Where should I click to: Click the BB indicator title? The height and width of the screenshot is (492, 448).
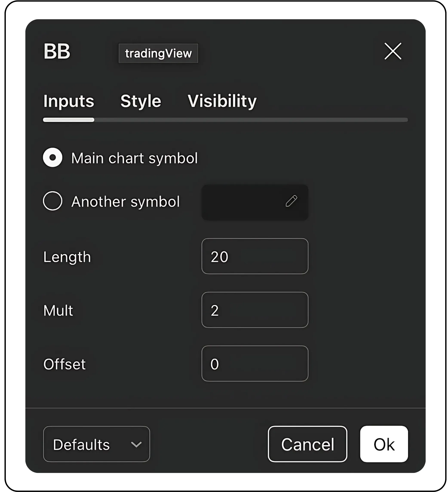57,52
